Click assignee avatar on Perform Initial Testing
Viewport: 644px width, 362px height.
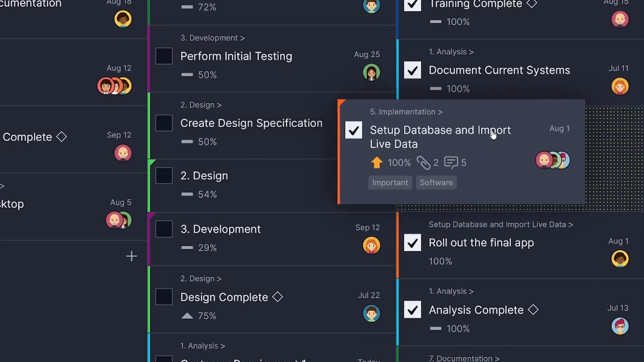[x=371, y=73]
